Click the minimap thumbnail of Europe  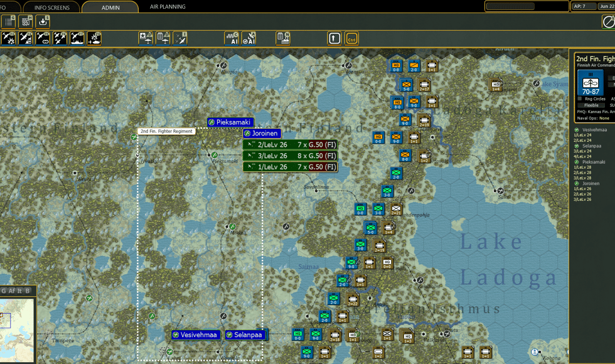tap(17, 330)
